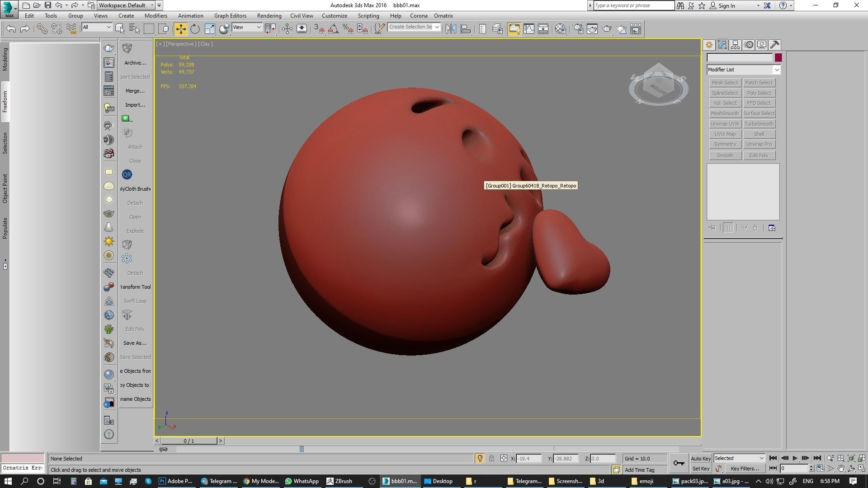Open the Selected key filter dropdown
868x488 pixels.
tap(739, 458)
